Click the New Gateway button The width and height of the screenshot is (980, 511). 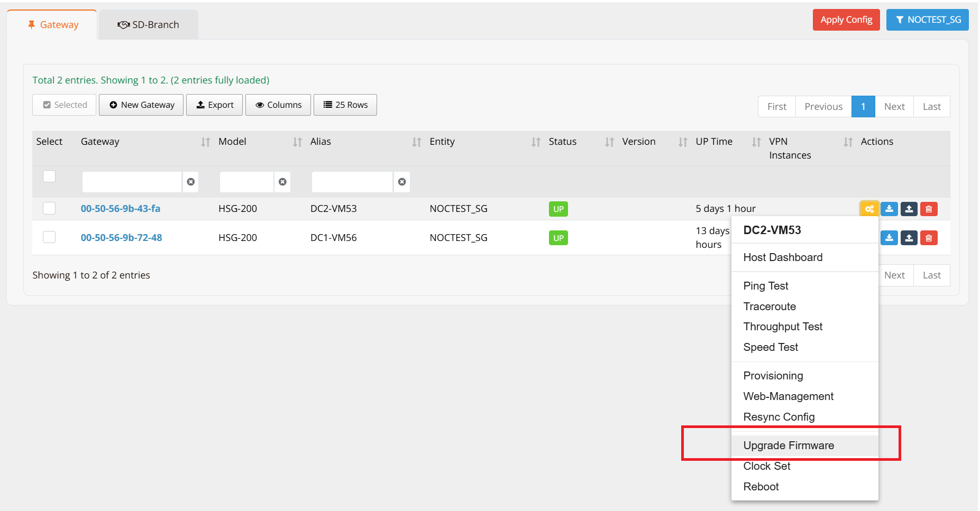(x=141, y=105)
